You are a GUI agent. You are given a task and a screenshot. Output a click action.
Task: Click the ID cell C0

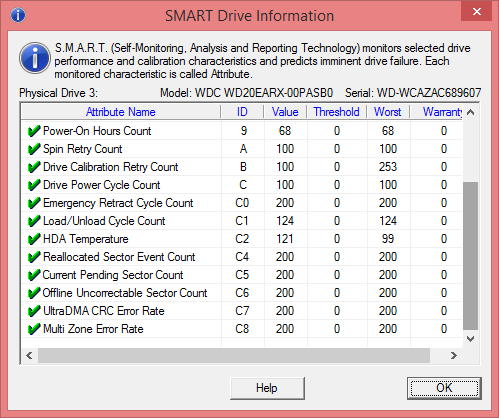(242, 203)
